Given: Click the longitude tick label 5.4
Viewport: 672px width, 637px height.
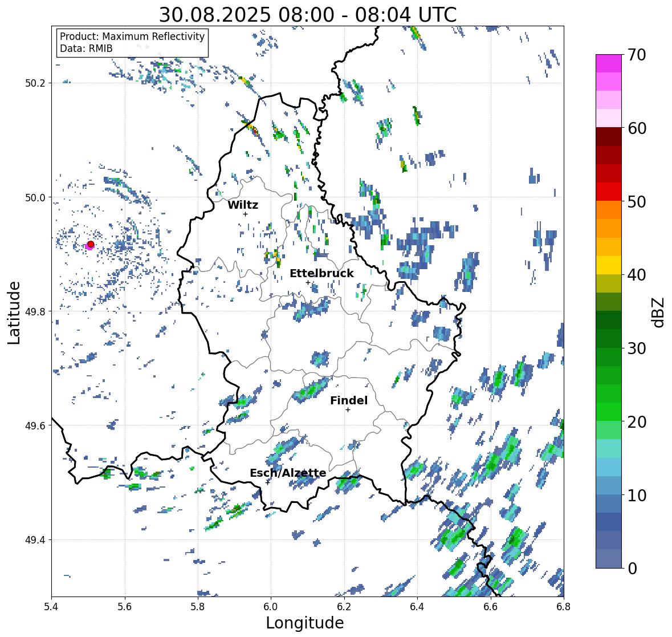Looking at the screenshot, I should (51, 607).
